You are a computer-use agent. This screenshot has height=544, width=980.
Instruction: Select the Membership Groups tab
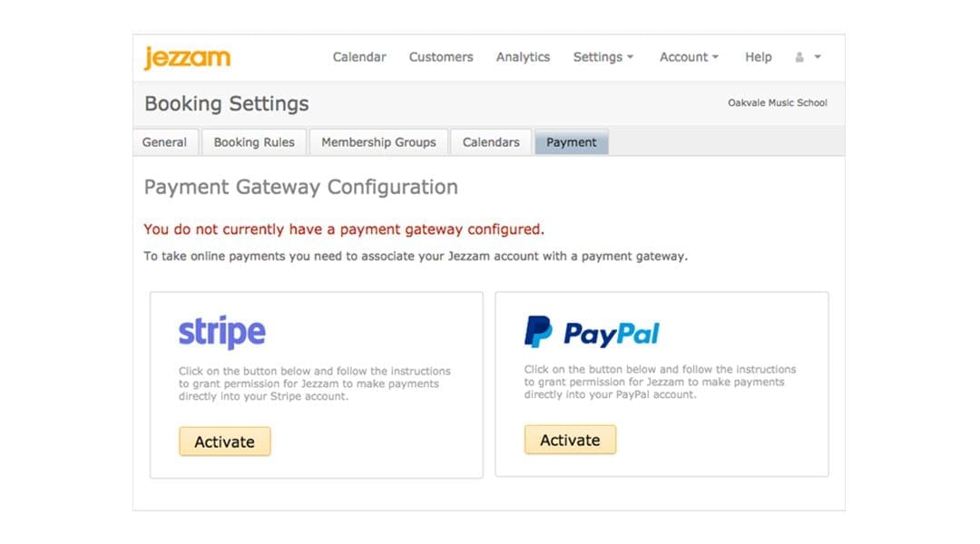coord(378,142)
